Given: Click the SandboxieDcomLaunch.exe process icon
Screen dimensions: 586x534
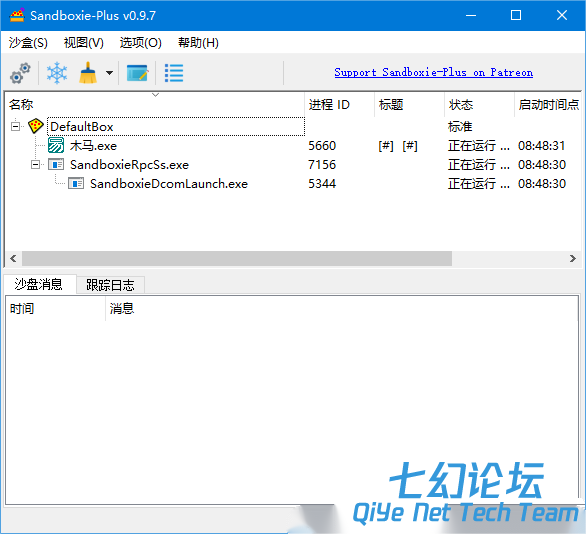Looking at the screenshot, I should pyautogui.click(x=76, y=183).
